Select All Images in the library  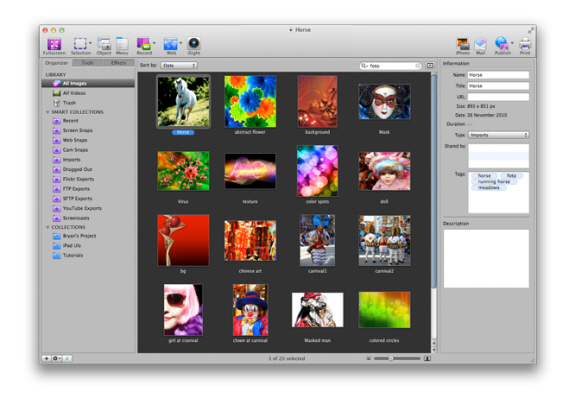point(88,83)
